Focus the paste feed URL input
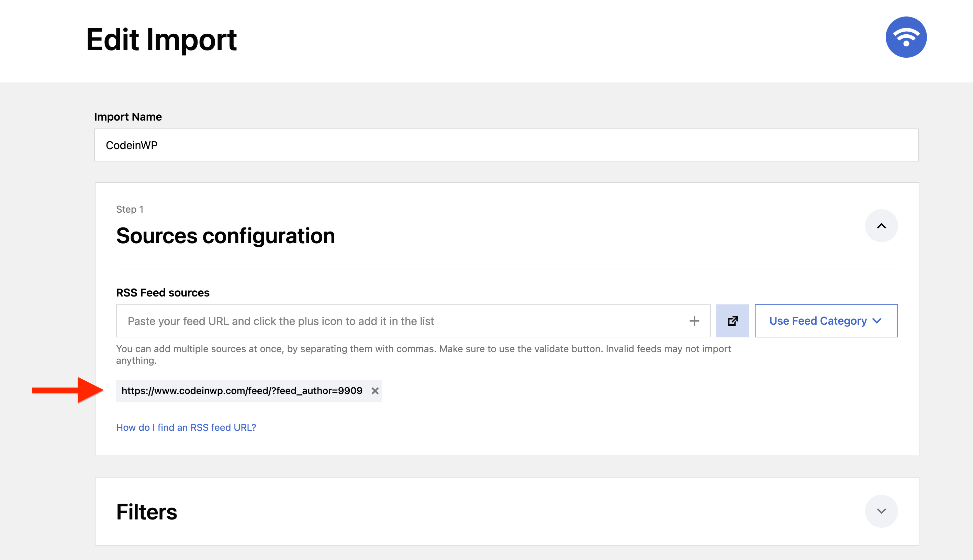This screenshot has height=560, width=973. (x=400, y=321)
